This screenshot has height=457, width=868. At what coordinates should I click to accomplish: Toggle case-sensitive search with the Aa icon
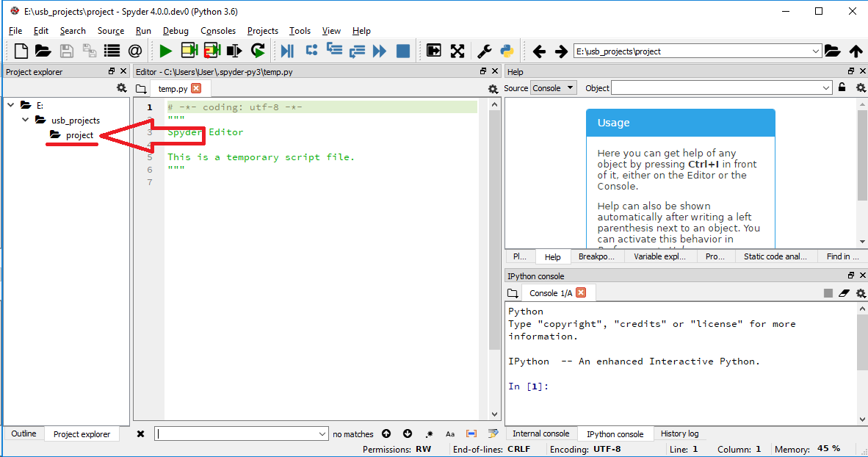(450, 433)
